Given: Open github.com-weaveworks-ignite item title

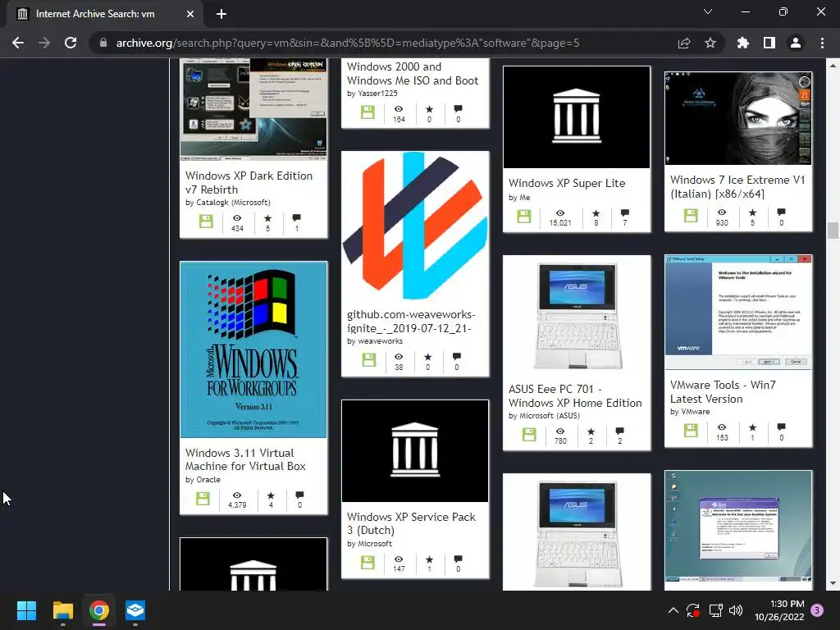Looking at the screenshot, I should point(411,322).
